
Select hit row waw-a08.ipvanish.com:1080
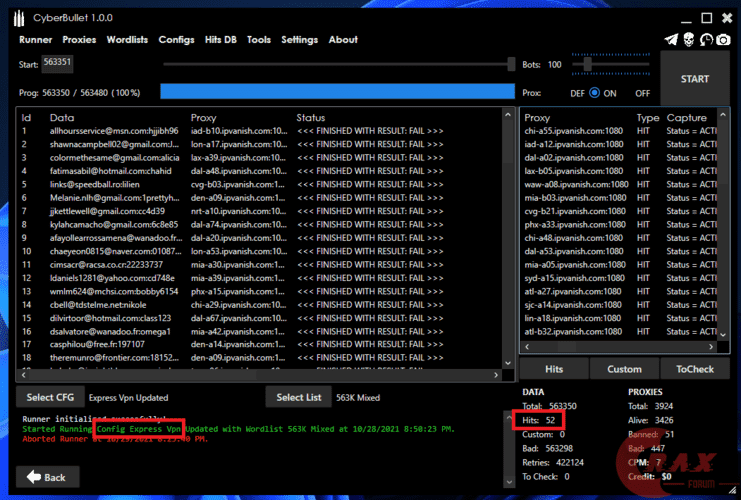tap(620, 184)
